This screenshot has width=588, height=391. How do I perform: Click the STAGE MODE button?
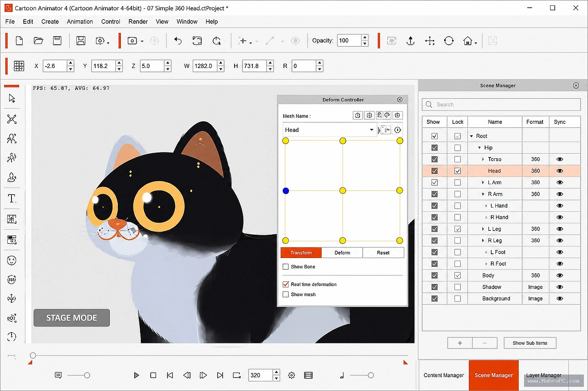[72, 318]
